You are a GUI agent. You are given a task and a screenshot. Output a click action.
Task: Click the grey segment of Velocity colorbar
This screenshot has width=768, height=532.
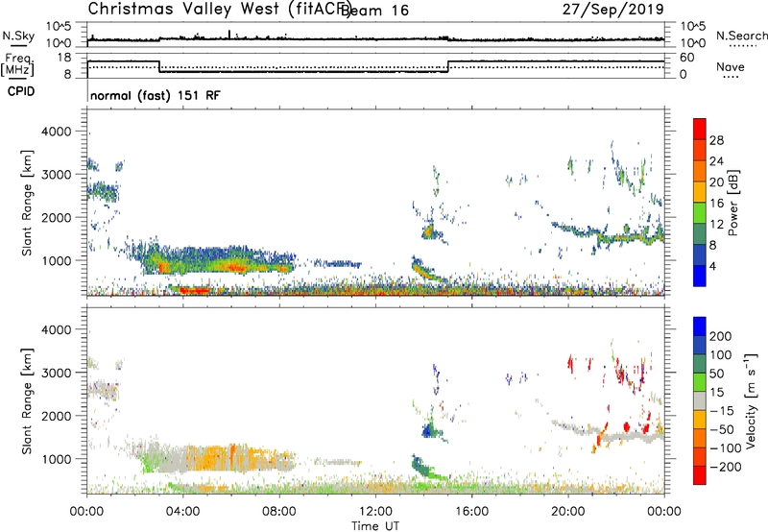pos(700,400)
